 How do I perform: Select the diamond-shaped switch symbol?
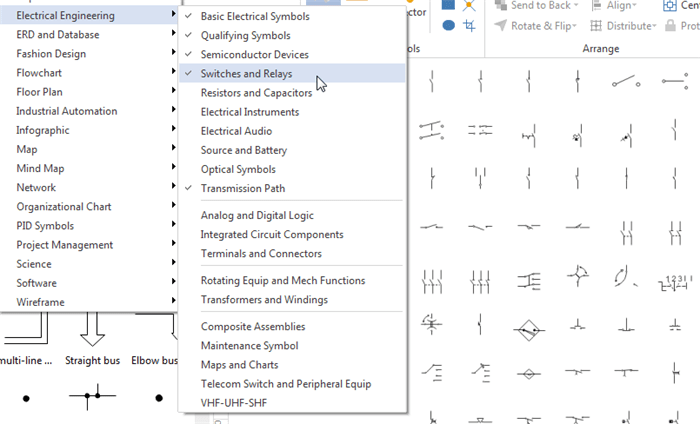[529, 329]
